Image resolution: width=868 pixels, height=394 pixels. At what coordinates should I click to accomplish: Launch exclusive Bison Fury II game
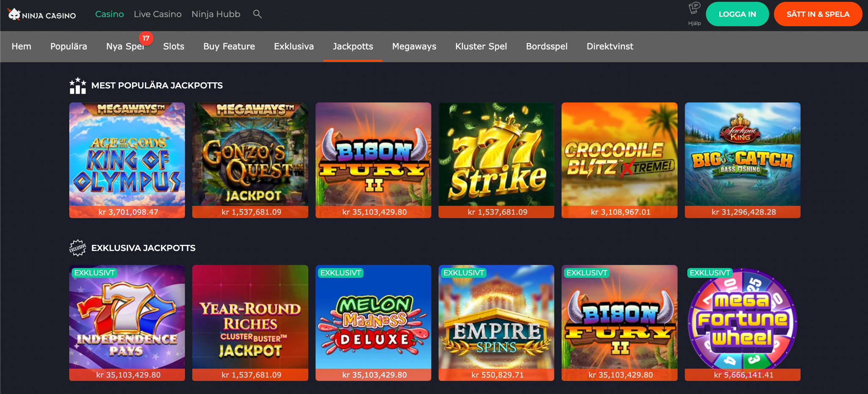point(620,323)
